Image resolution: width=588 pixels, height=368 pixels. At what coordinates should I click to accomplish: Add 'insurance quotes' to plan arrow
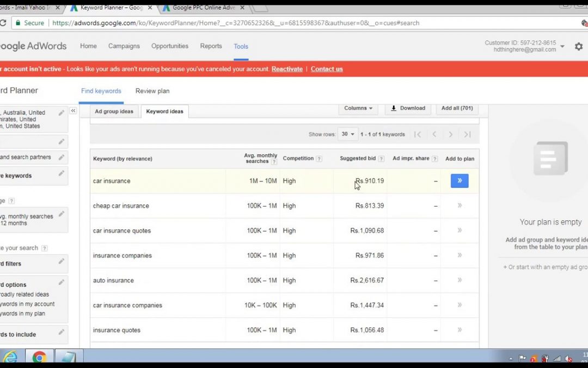click(x=460, y=330)
